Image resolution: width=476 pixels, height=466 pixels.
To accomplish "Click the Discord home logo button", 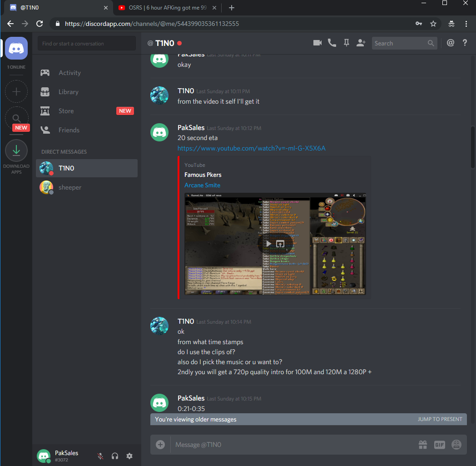I will coord(16,48).
